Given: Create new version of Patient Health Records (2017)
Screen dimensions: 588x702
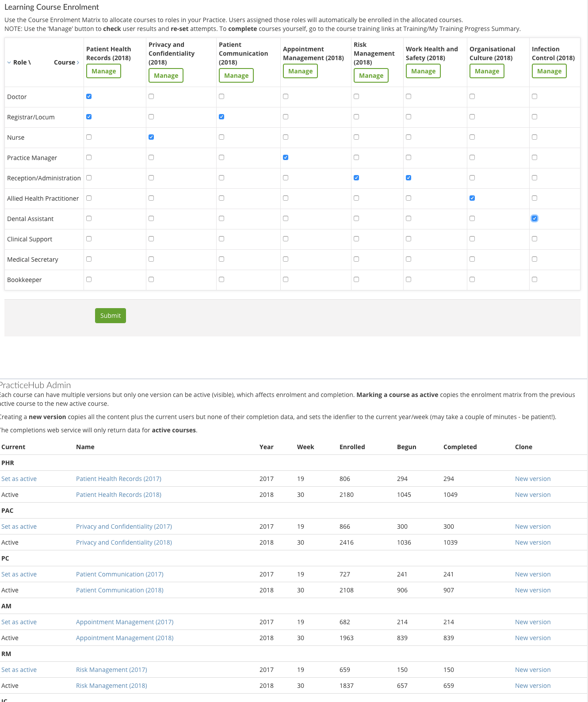Looking at the screenshot, I should coord(533,479).
